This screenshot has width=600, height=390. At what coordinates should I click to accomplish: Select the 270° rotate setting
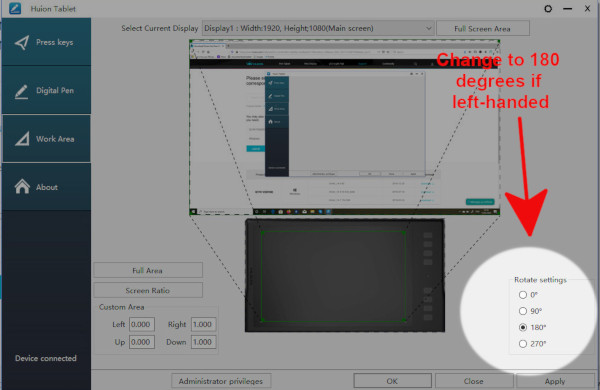[x=523, y=344]
